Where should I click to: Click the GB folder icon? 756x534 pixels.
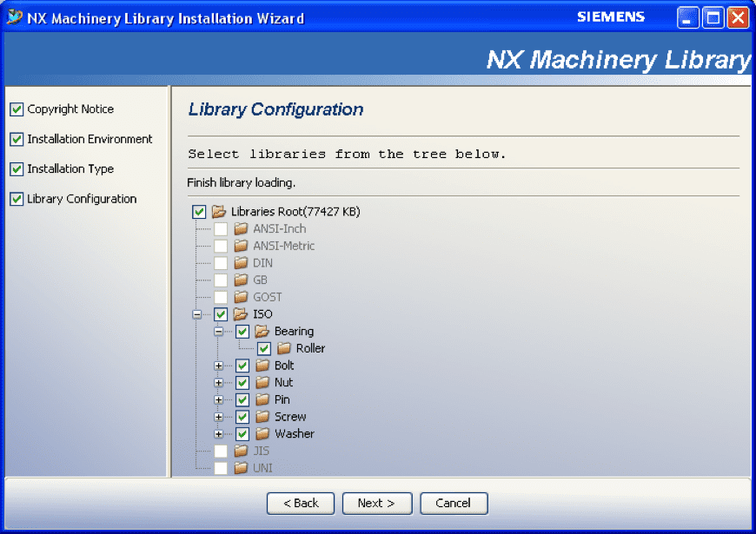coord(241,280)
